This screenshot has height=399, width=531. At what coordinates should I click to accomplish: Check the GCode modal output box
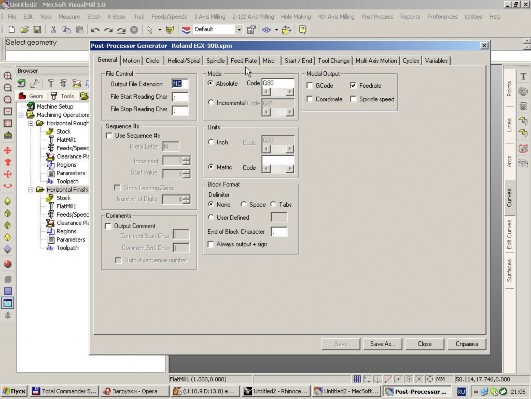309,85
